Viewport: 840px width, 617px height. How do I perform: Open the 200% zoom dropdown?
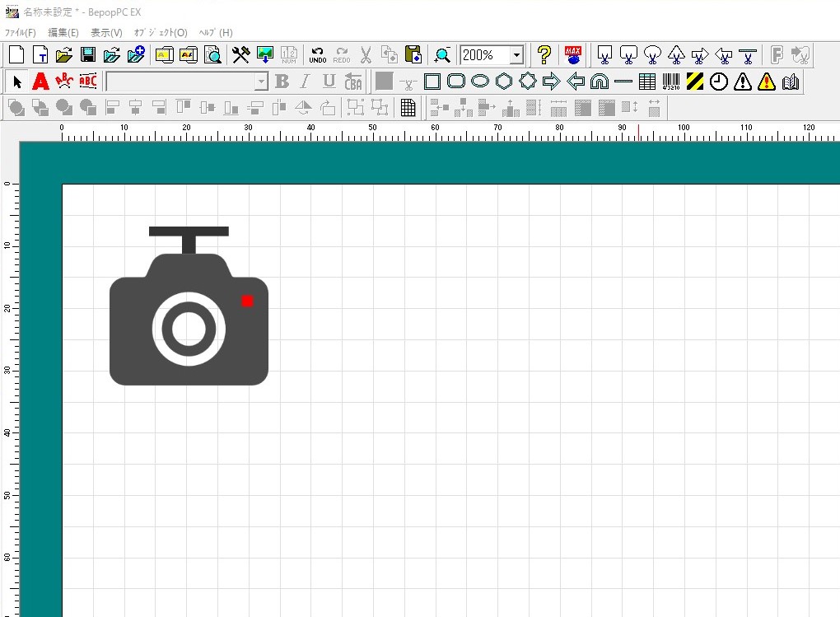(516, 55)
